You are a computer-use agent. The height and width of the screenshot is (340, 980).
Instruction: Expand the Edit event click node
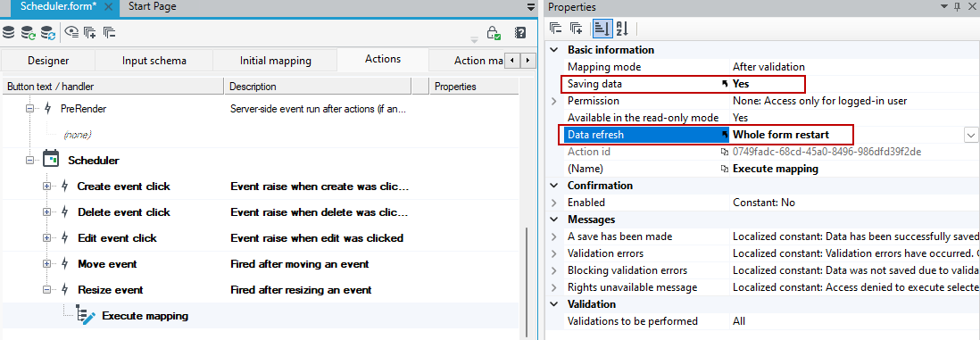[46, 238]
